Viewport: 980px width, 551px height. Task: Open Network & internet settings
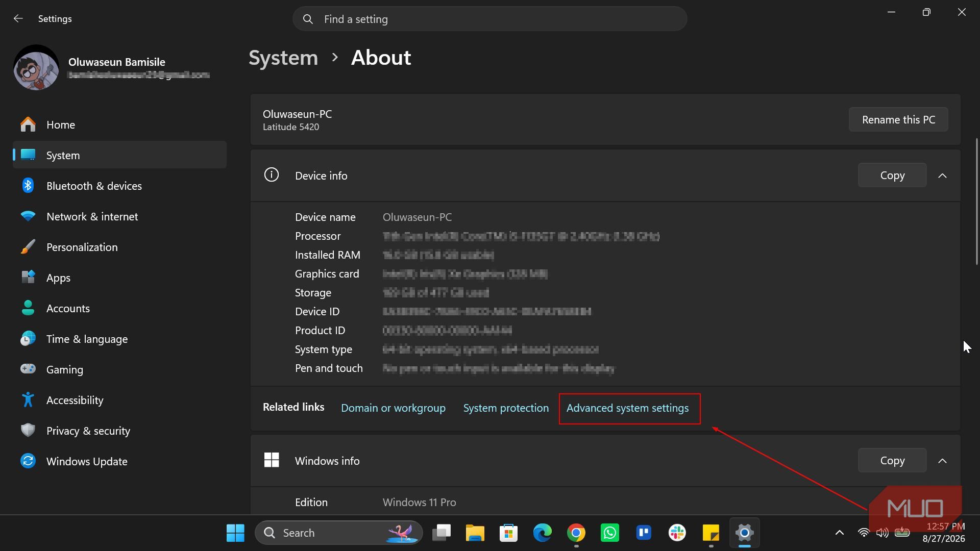[x=120, y=216]
